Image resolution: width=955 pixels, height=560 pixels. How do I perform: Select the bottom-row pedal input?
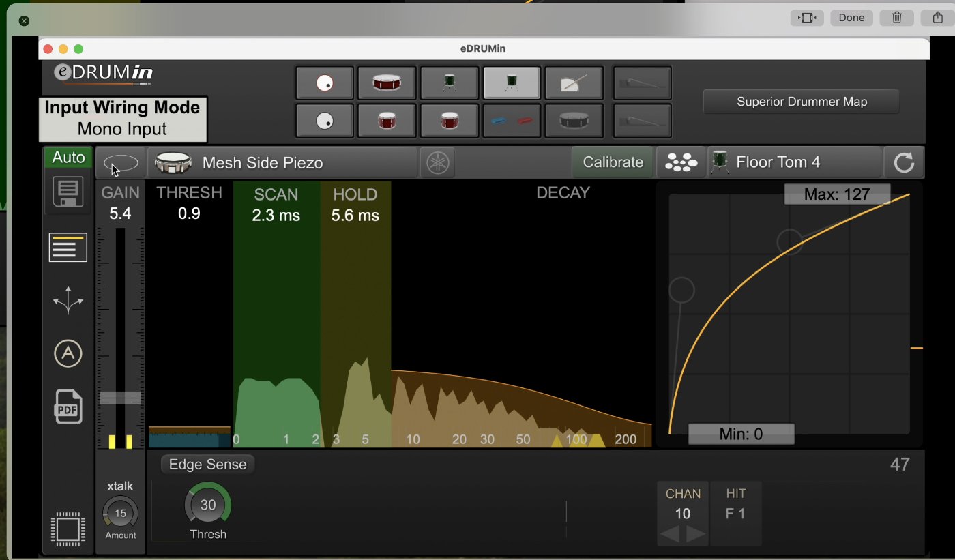click(x=642, y=121)
